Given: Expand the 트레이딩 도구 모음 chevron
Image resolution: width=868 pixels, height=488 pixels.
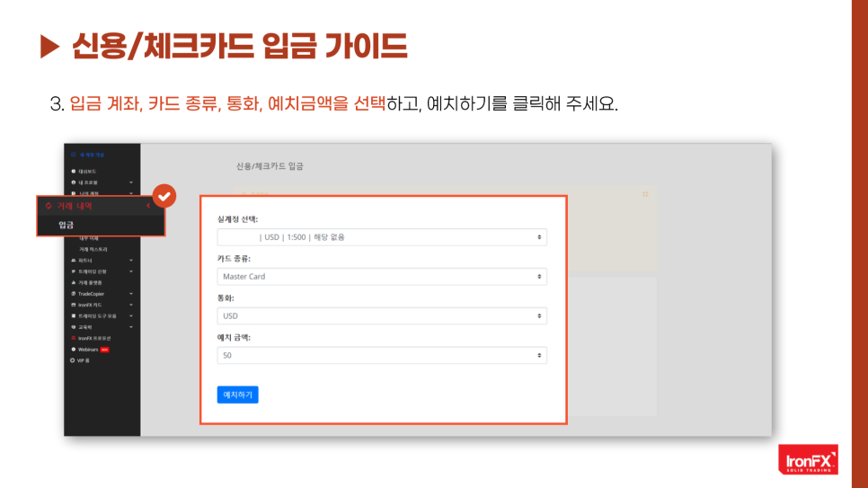Looking at the screenshot, I should point(131,315).
